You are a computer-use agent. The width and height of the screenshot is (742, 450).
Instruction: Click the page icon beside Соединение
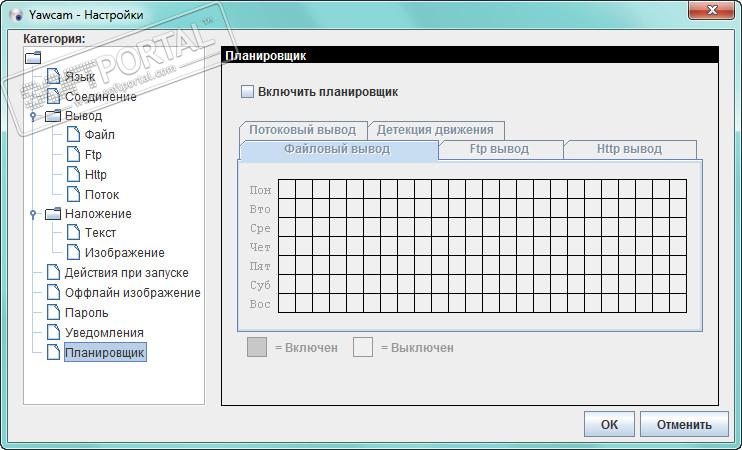(x=53, y=96)
